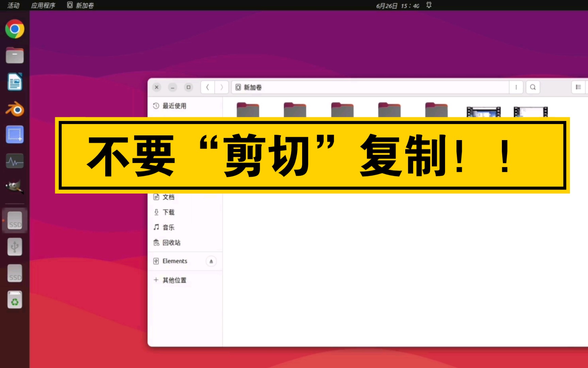Viewport: 588px width, 368px height.
Task: Click the notification bell in top bar
Action: (429, 5)
